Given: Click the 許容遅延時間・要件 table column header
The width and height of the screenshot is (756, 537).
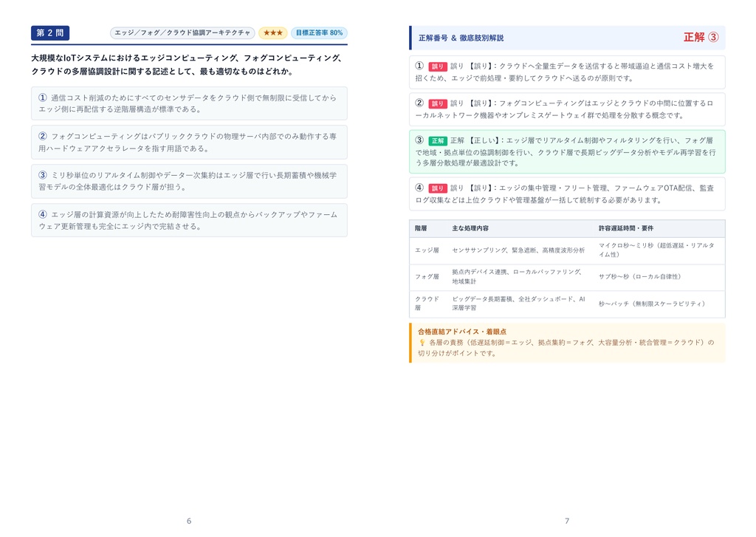Looking at the screenshot, I should (626, 228).
